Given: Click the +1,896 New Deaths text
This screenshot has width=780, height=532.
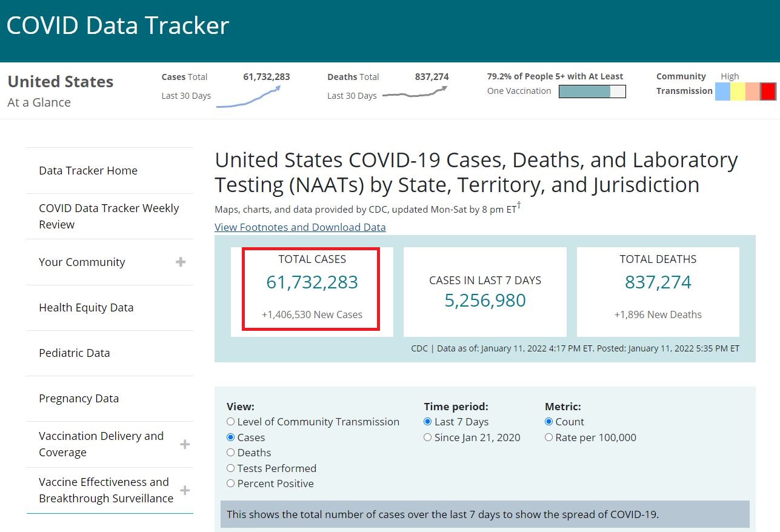Looking at the screenshot, I should coord(658,315).
